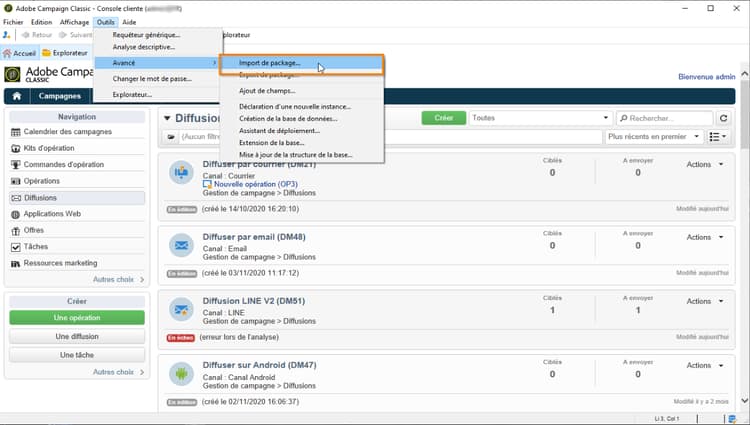Screen dimensions: 750x425
Task: Open the Toutes filter dropdown
Action: coord(540,118)
